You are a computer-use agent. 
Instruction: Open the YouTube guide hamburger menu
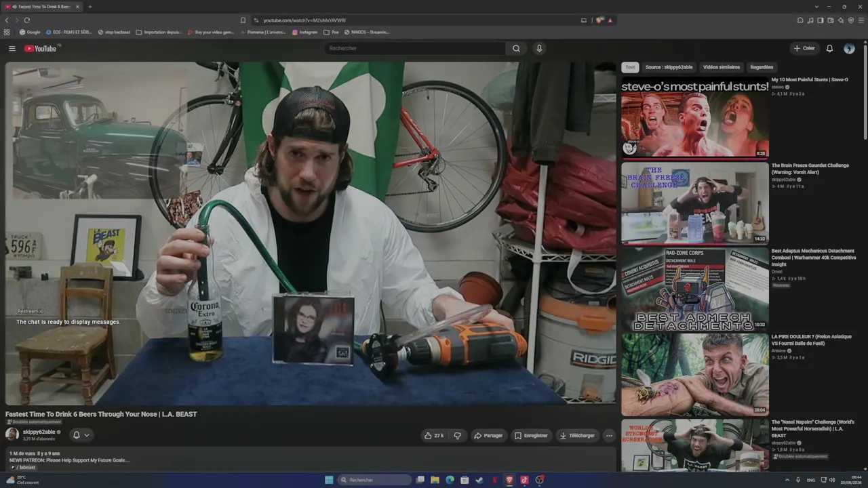(12, 48)
